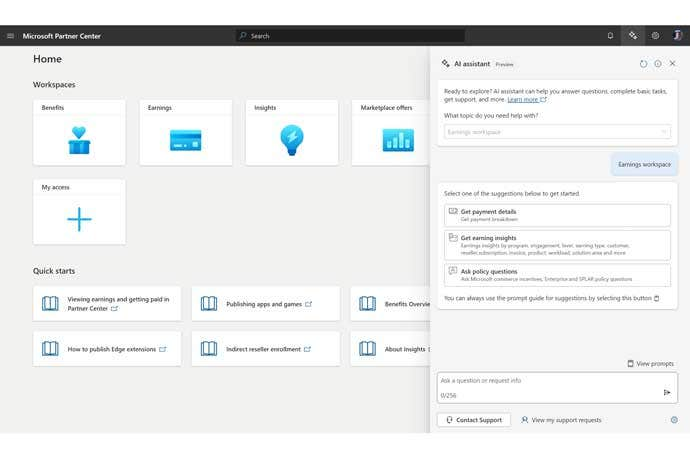Screen dimensions: 690x458
Task: Select the Get payment details suggestion
Action: (557, 215)
